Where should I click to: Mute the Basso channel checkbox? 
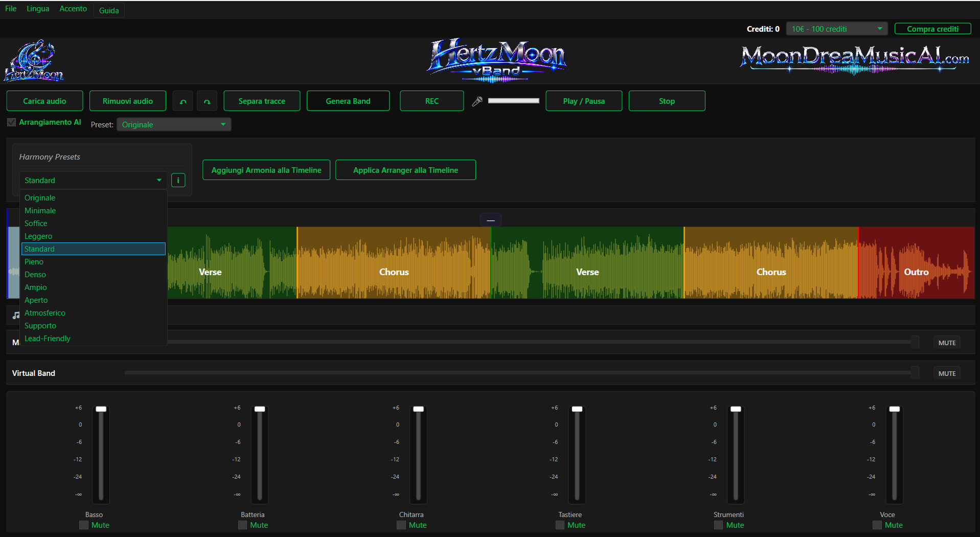coord(84,525)
